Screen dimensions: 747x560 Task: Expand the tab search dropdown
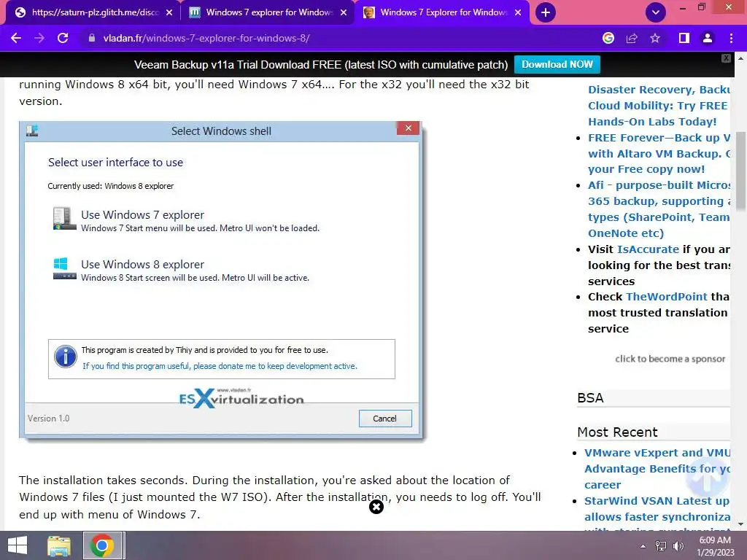656,12
